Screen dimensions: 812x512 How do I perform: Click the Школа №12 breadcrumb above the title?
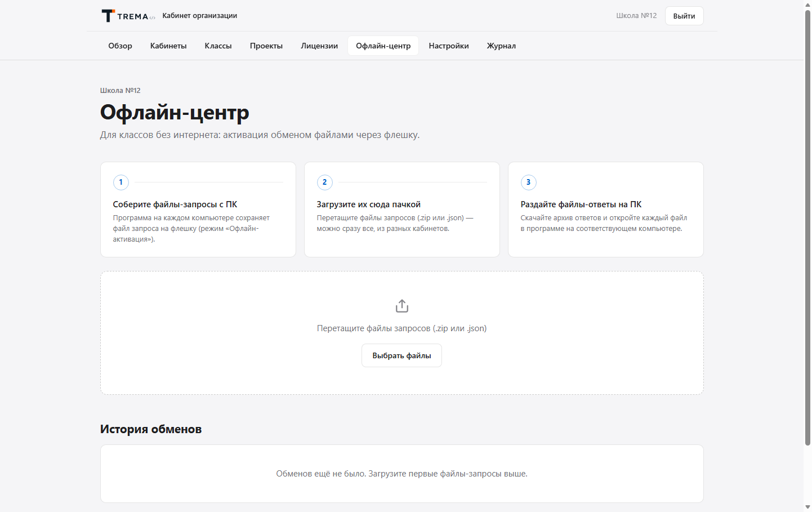(121, 90)
